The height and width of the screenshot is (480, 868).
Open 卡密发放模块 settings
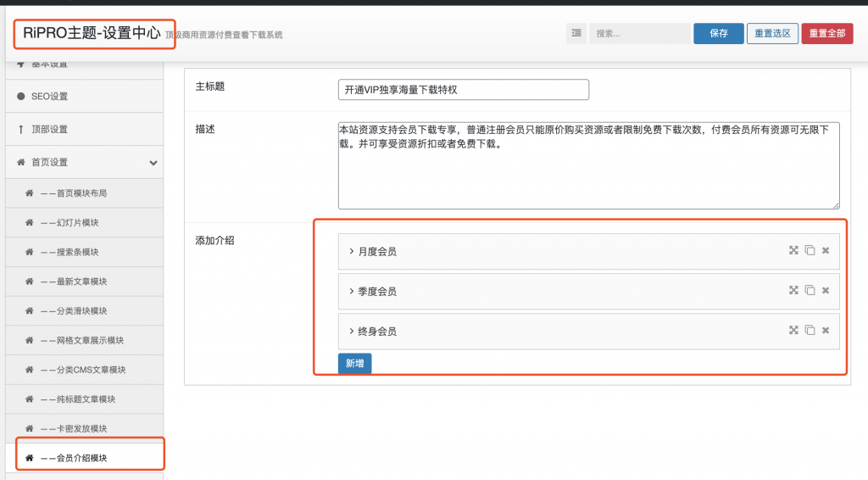(x=84, y=428)
